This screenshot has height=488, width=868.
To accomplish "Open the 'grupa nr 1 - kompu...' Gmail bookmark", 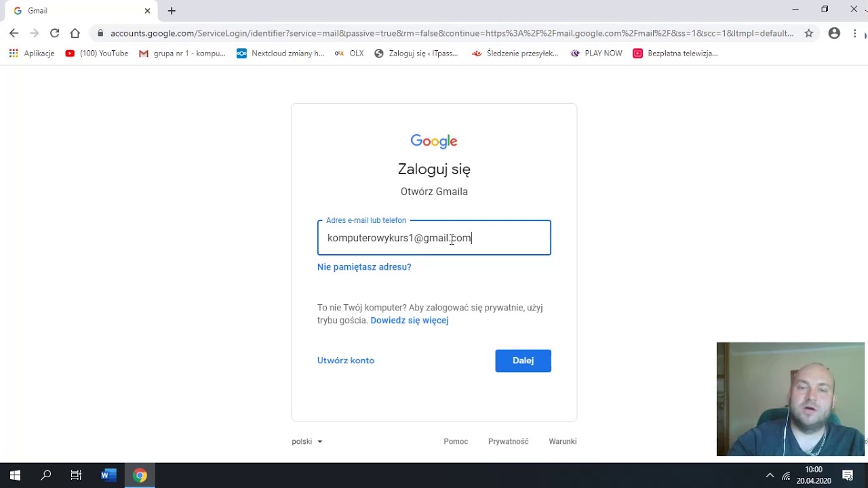I will pos(182,54).
